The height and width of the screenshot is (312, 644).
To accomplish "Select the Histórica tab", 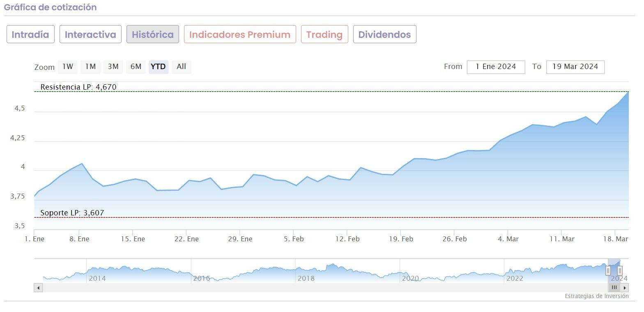I will coord(153,35).
